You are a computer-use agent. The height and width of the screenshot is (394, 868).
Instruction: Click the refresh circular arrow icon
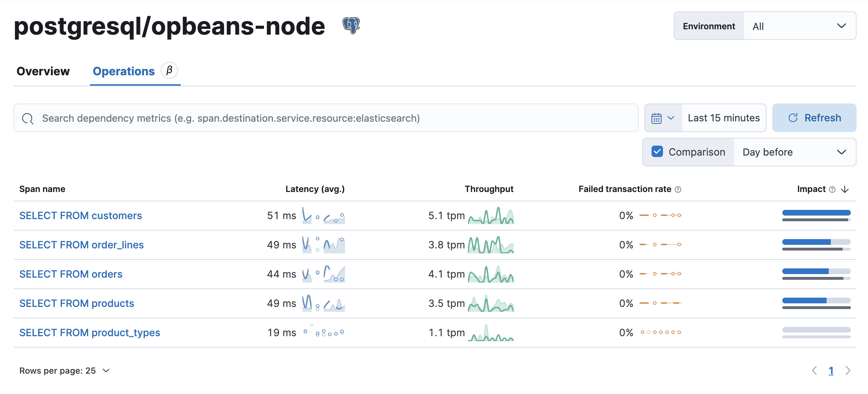pos(793,118)
